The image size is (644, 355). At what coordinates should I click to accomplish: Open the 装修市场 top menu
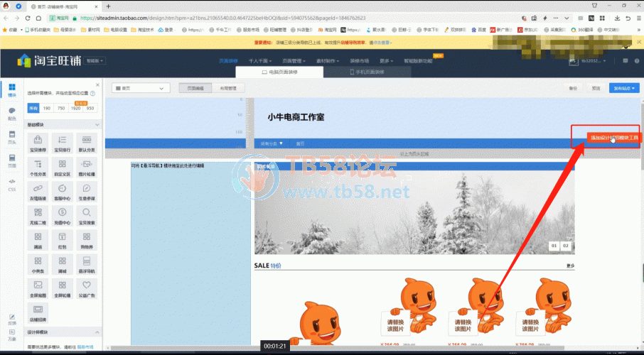point(360,61)
